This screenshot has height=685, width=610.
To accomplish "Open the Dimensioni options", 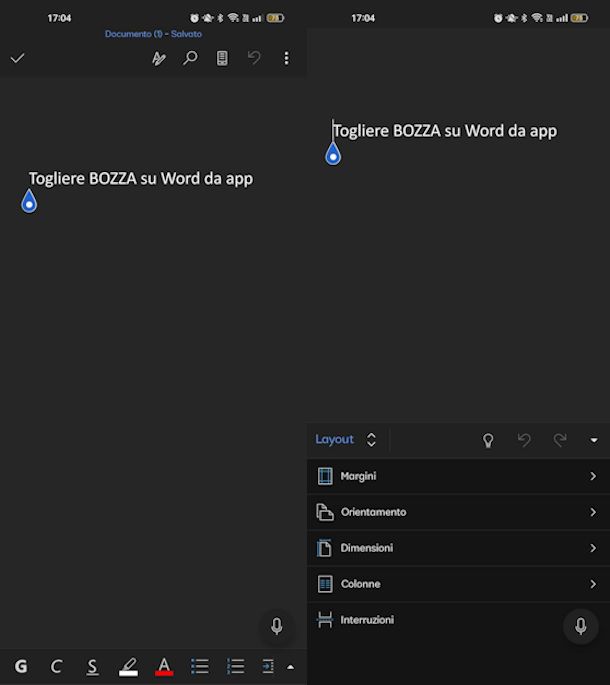I will [x=458, y=548].
